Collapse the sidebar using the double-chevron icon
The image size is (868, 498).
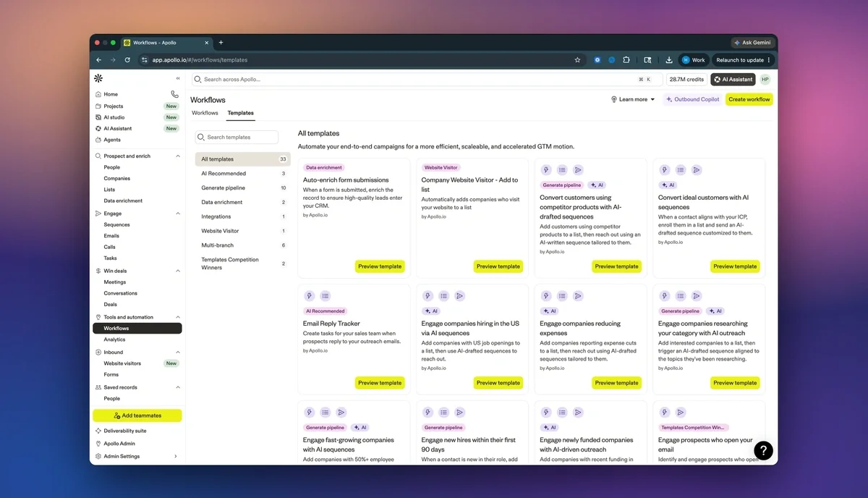pyautogui.click(x=178, y=78)
